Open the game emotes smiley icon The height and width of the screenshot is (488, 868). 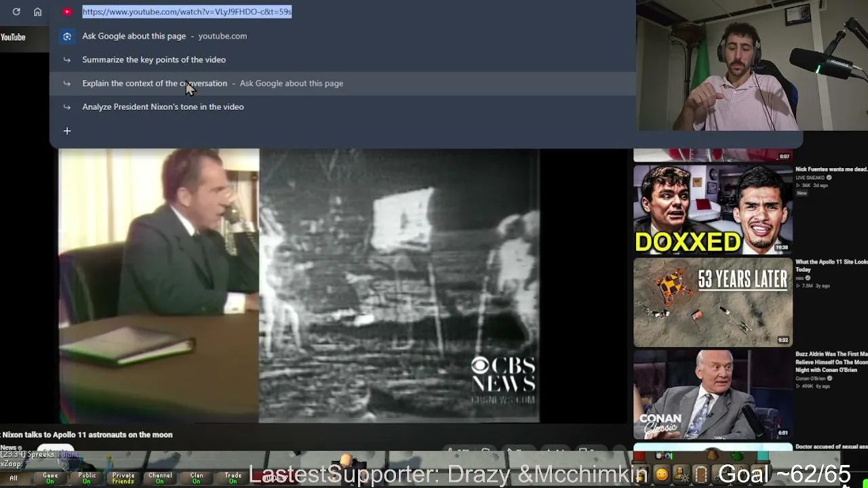pos(661,474)
